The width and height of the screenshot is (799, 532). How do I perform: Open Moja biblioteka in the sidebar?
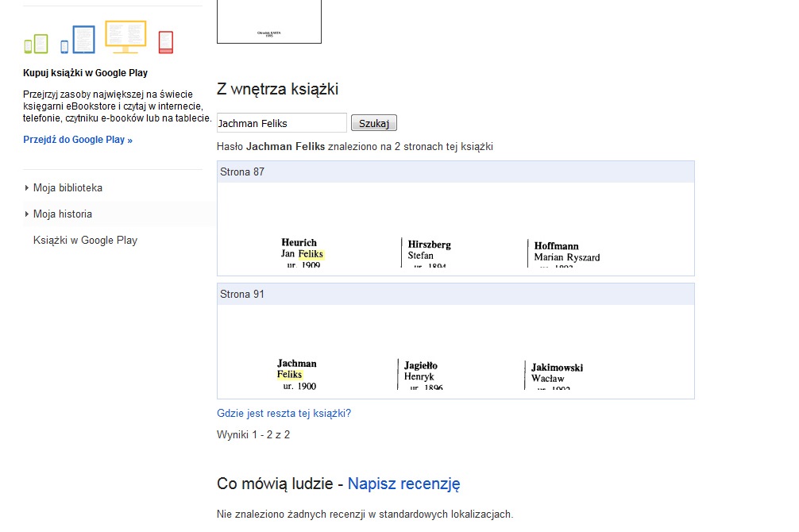coord(68,188)
